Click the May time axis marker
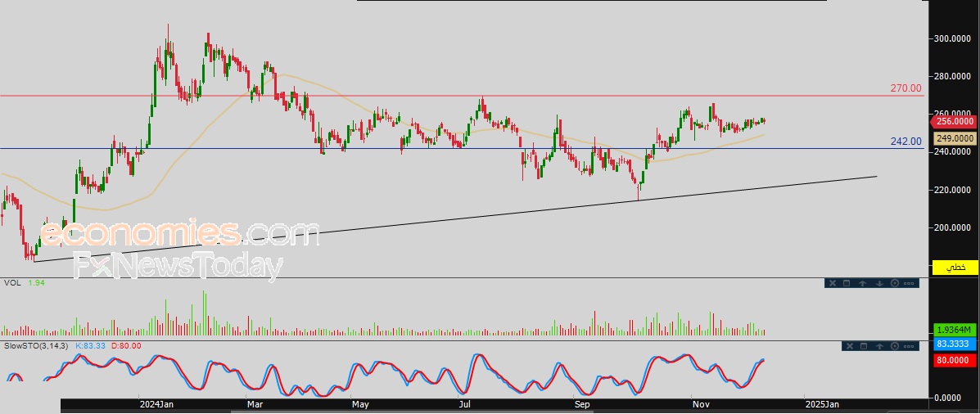Viewport: 980px width, 414px height. click(360, 405)
